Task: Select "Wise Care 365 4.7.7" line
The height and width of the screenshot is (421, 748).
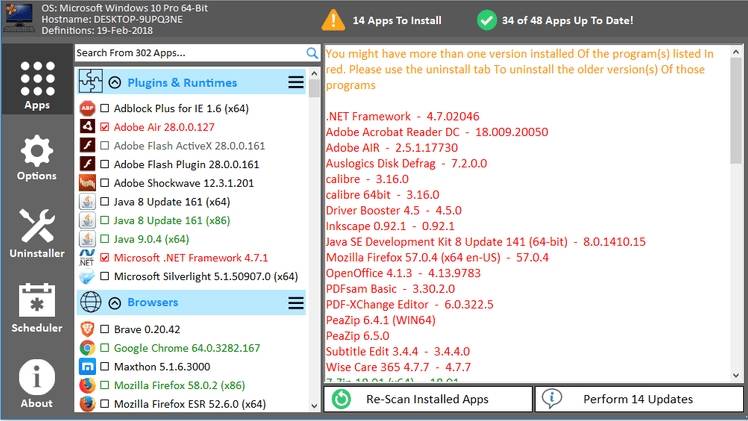Action: click(x=398, y=368)
